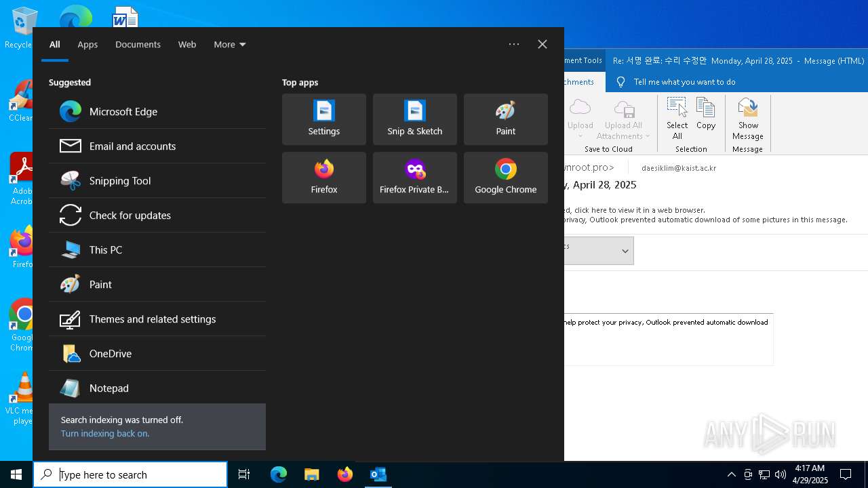Open the notification center
Image resolution: width=868 pixels, height=488 pixels.
[846, 474]
